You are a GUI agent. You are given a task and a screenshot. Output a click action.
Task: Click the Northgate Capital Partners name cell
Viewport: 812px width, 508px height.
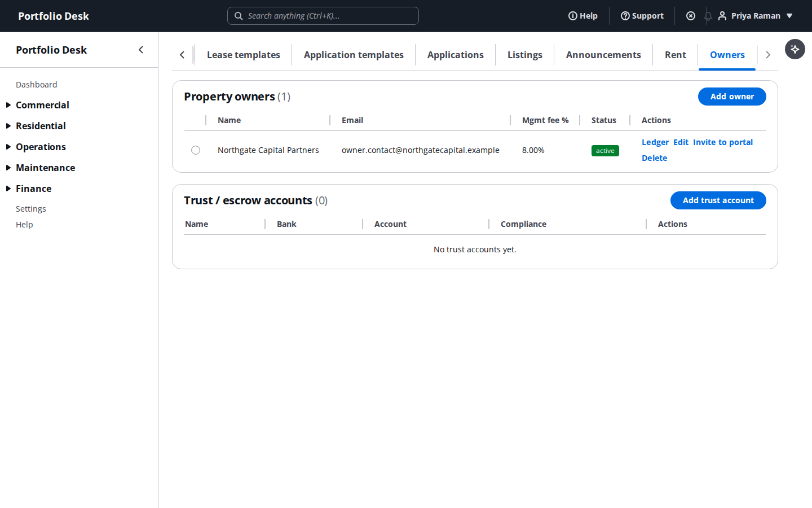[x=268, y=150]
